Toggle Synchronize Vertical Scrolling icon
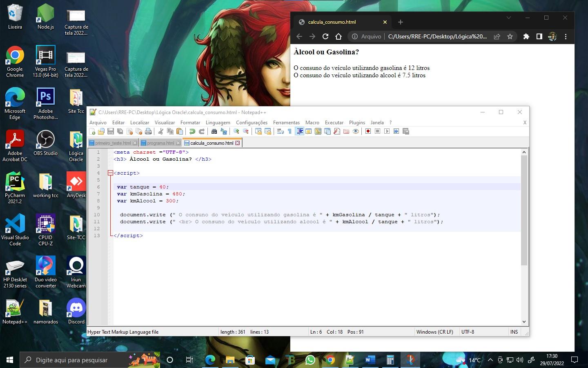 pyautogui.click(x=258, y=131)
